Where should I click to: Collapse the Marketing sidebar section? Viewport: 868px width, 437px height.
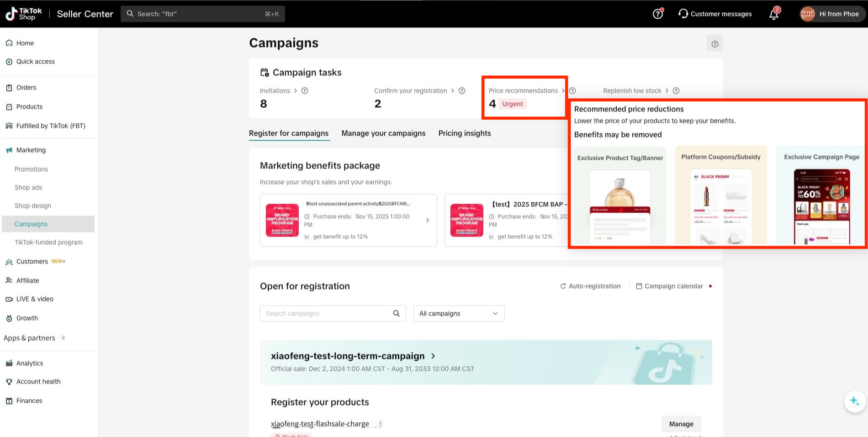click(x=31, y=150)
